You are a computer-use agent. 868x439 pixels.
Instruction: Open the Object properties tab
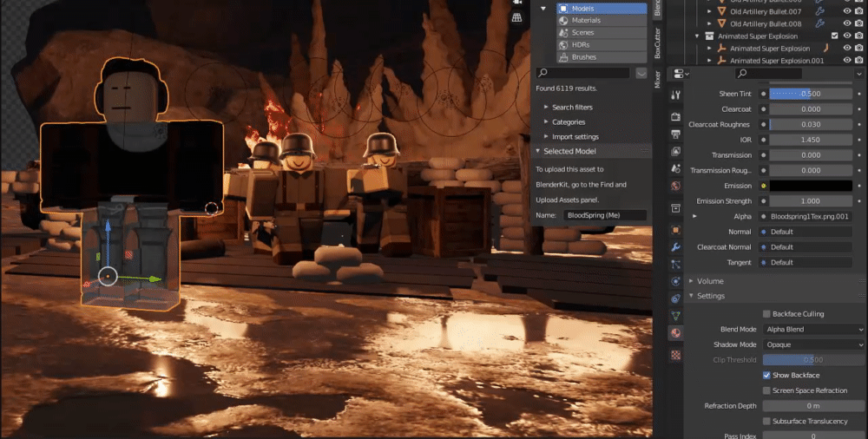(x=675, y=230)
